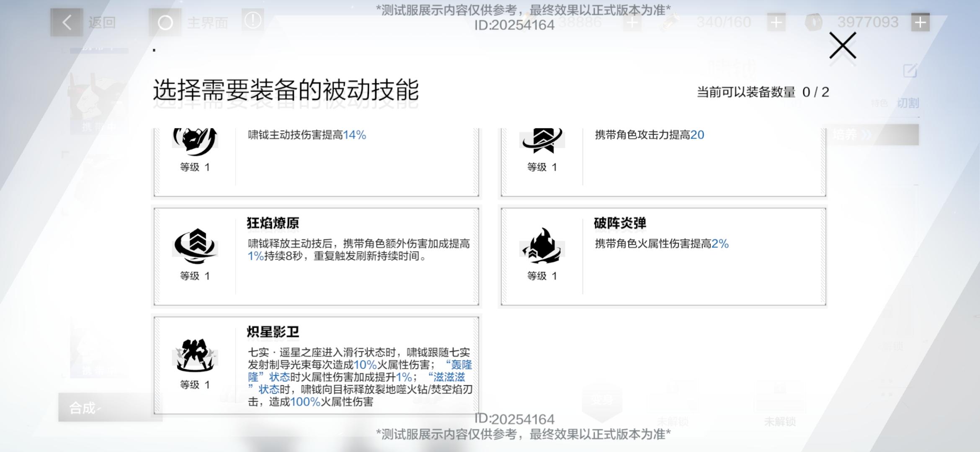Tap the back arrow icon
Screen dimensions: 980x452
click(67, 22)
